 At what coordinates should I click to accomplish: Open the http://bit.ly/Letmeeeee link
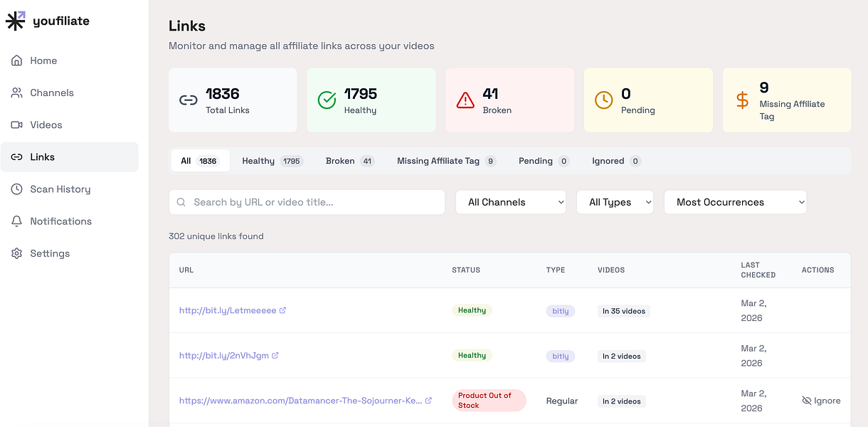228,310
